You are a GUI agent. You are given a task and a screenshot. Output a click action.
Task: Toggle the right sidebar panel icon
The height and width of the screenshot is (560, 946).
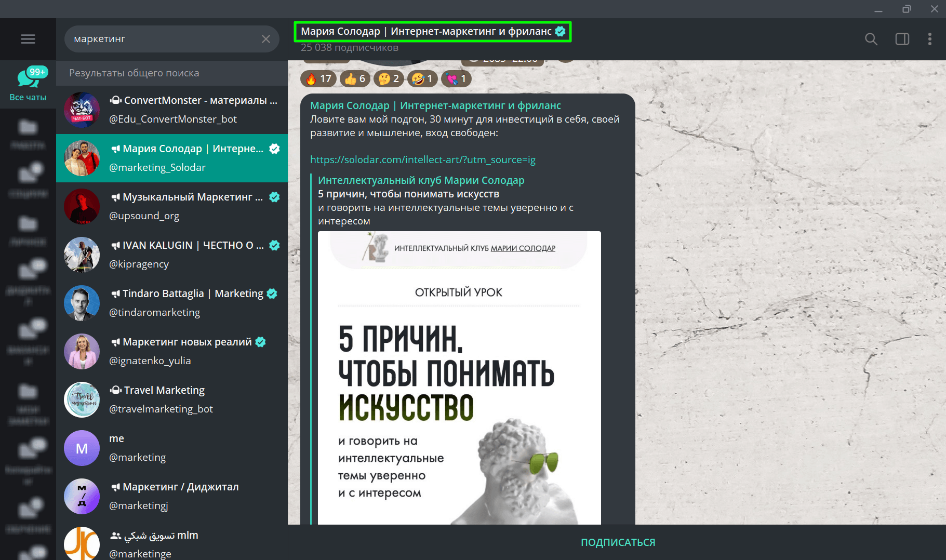point(902,39)
